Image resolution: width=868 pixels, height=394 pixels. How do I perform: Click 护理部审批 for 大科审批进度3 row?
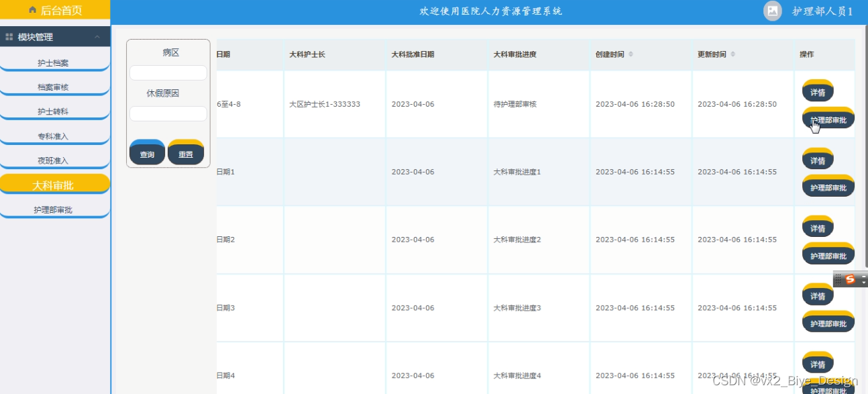coord(828,322)
